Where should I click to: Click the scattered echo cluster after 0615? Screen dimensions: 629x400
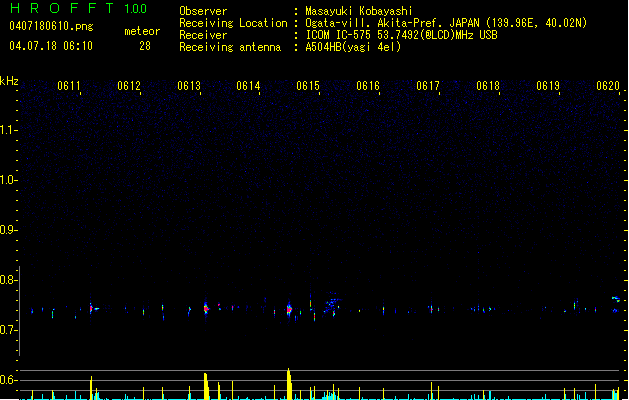point(332,306)
